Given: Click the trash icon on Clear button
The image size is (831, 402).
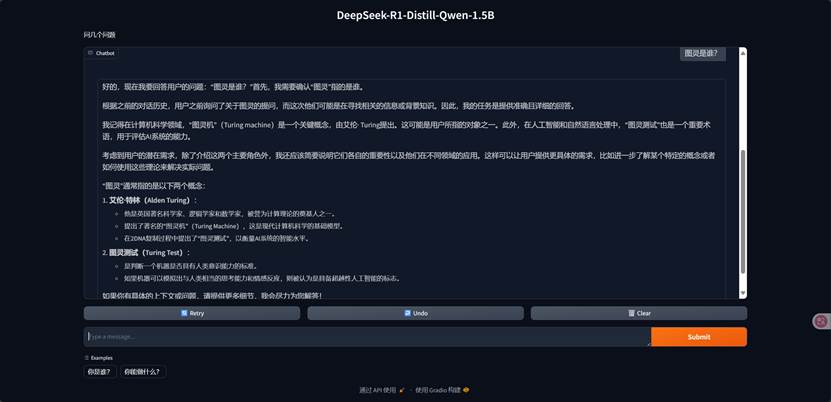Looking at the screenshot, I should (631, 313).
